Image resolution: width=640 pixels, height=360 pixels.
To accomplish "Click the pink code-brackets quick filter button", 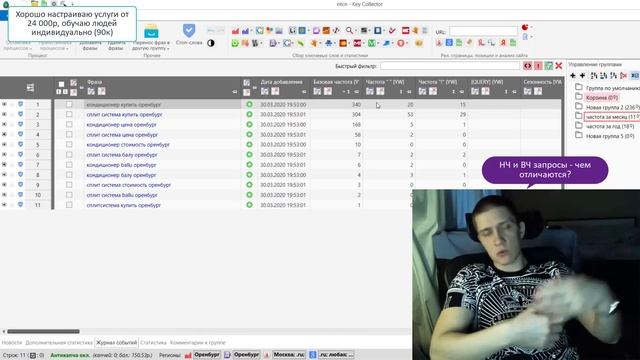I will click(528, 66).
